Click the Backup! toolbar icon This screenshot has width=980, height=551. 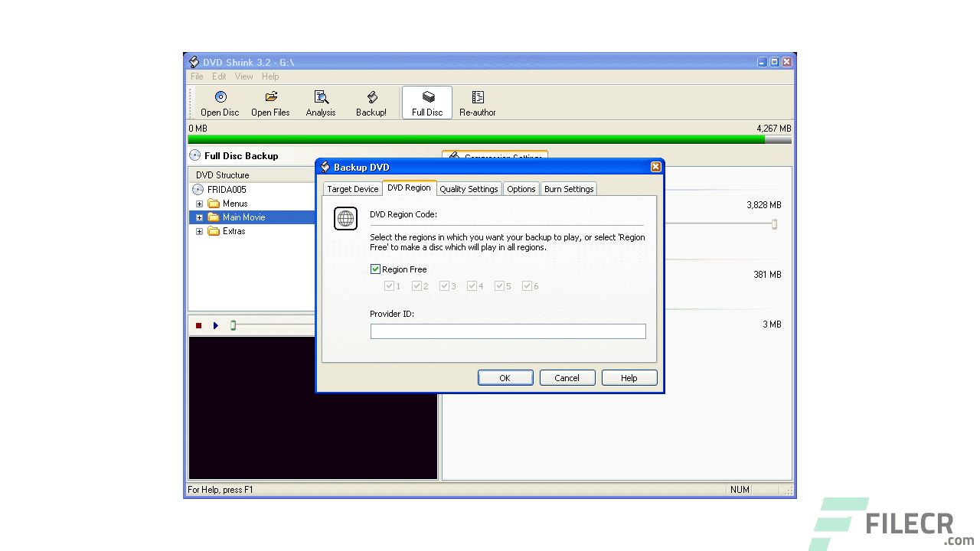(x=371, y=102)
